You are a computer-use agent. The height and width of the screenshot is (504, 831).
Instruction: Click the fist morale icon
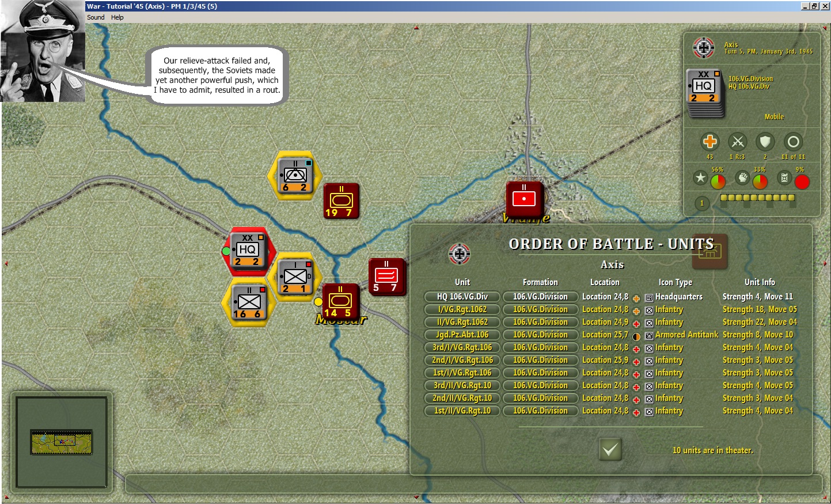[x=743, y=178]
